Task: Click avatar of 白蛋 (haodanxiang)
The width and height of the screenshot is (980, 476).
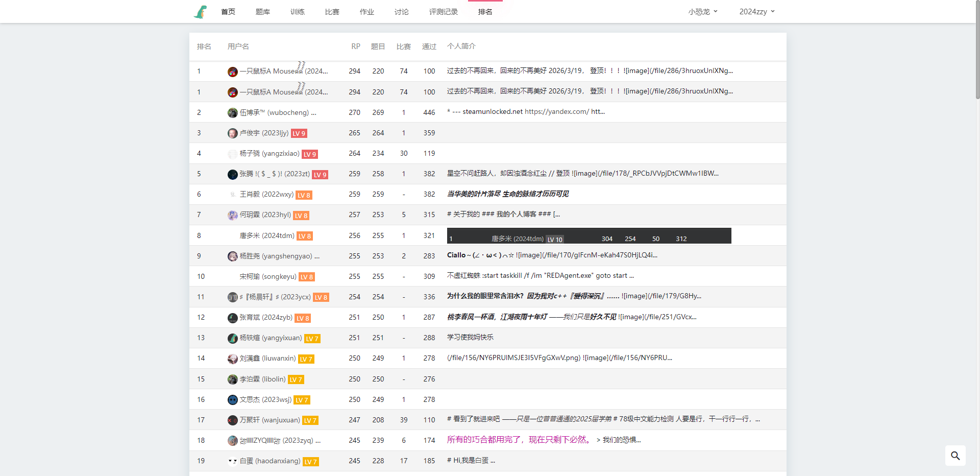Action: (232, 461)
